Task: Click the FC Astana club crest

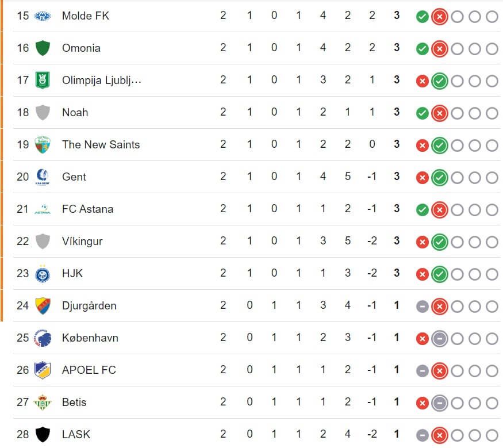Action: tap(43, 209)
